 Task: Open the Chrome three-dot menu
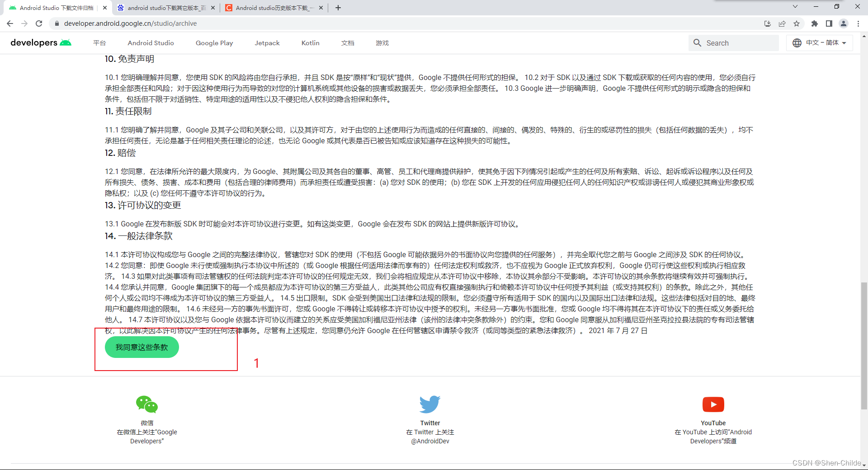pos(859,23)
